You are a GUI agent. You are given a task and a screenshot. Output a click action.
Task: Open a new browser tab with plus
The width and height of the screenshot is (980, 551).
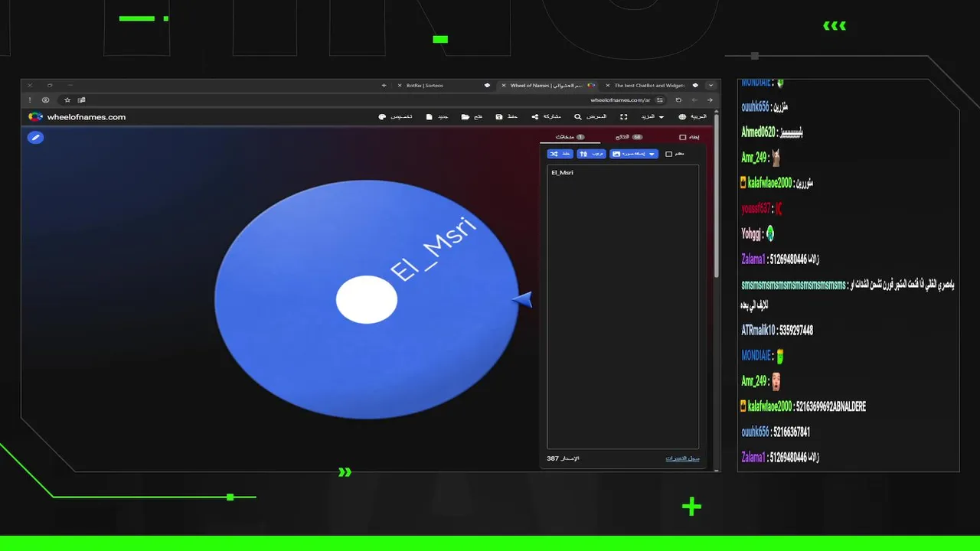point(384,85)
